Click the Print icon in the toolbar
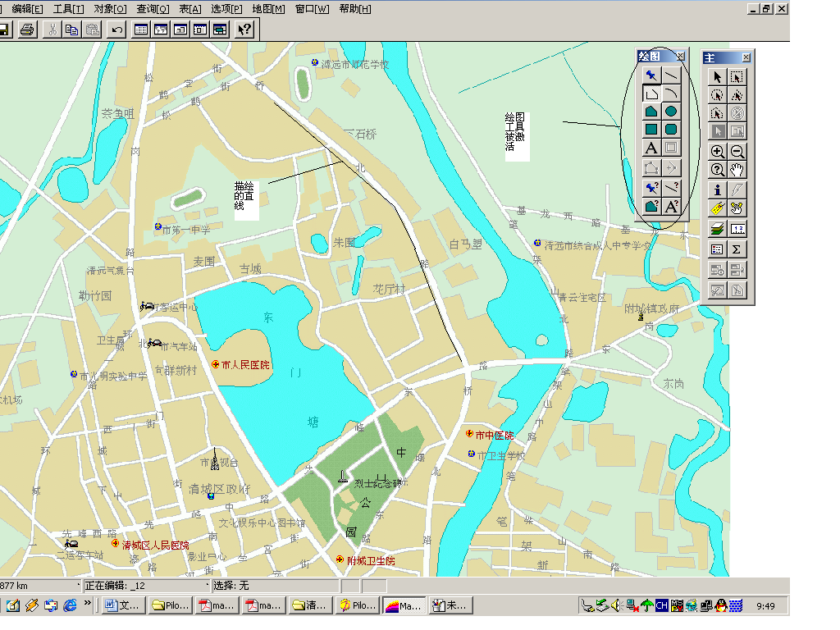The height and width of the screenshot is (630, 840). point(27,30)
